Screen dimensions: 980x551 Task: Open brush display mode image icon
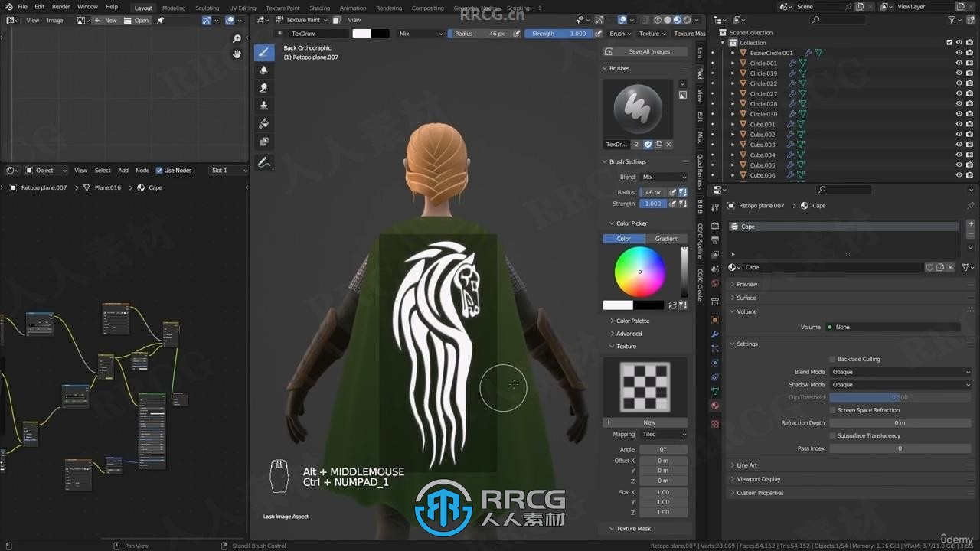coord(682,95)
